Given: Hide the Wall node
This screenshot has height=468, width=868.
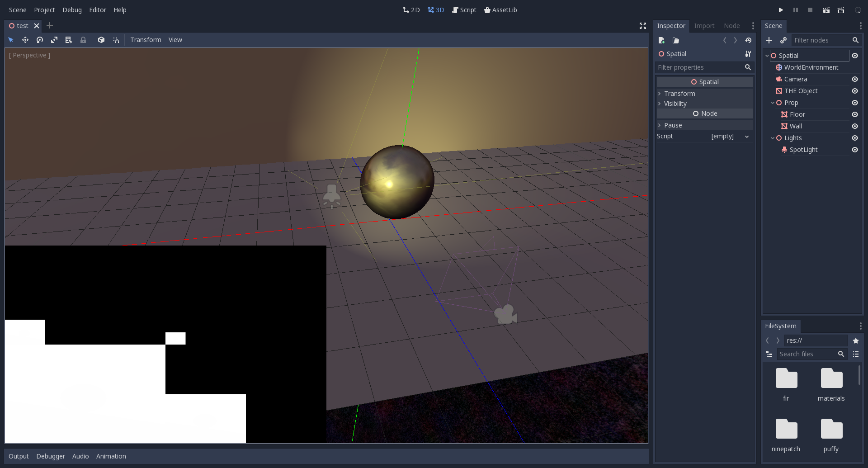Looking at the screenshot, I should coord(855,126).
